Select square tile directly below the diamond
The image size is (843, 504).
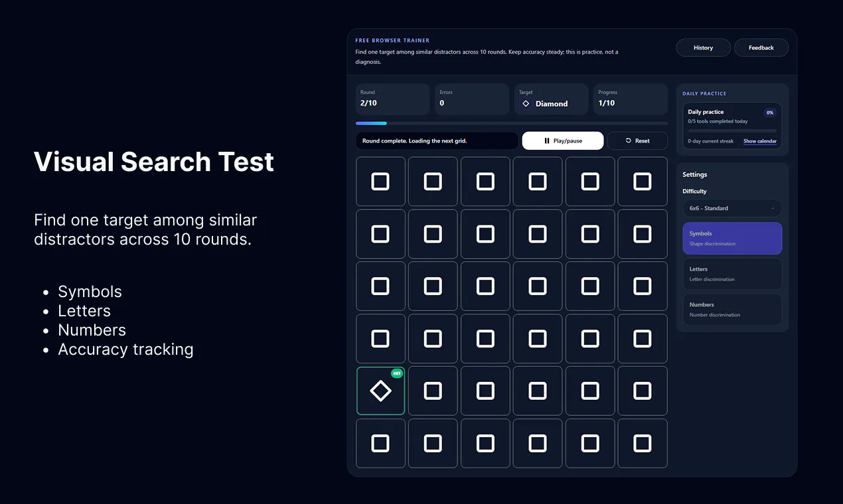point(380,443)
